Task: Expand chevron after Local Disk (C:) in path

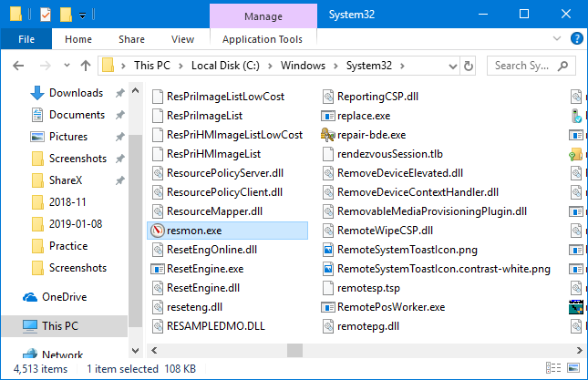Action: 270,67
